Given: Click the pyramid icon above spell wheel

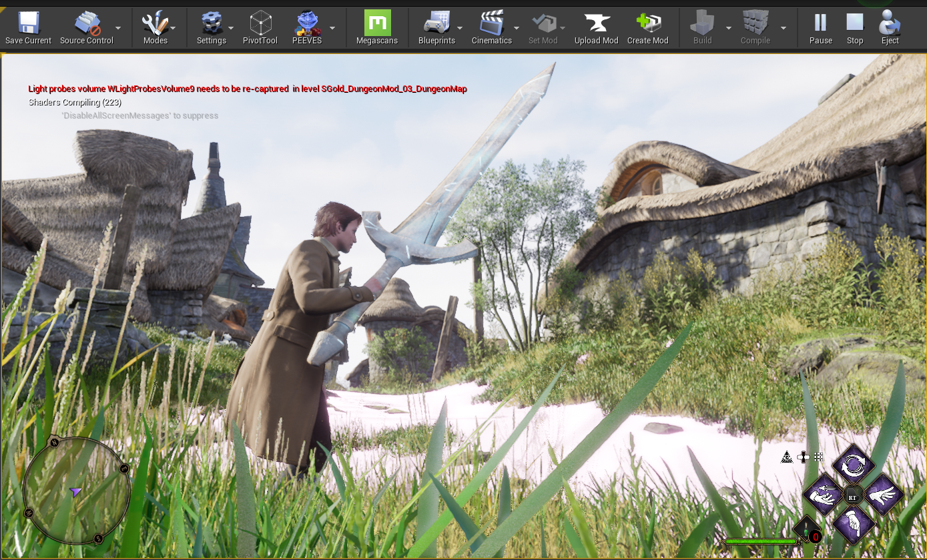Looking at the screenshot, I should [788, 457].
